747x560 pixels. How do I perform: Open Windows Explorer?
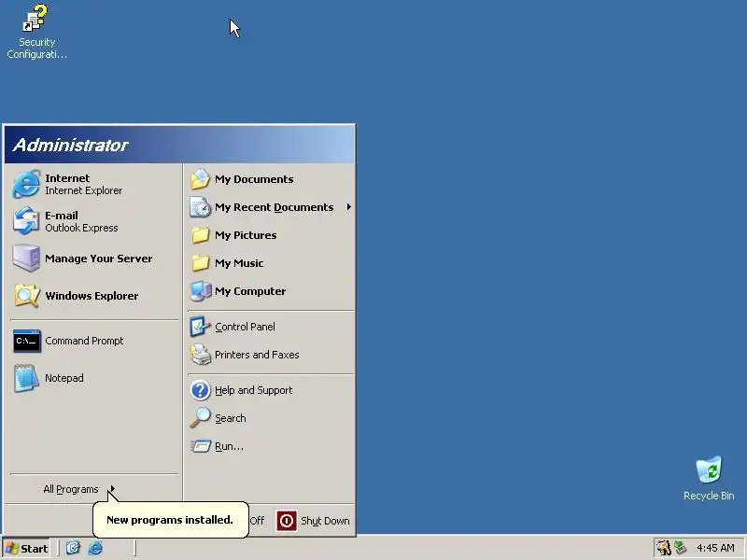click(93, 296)
